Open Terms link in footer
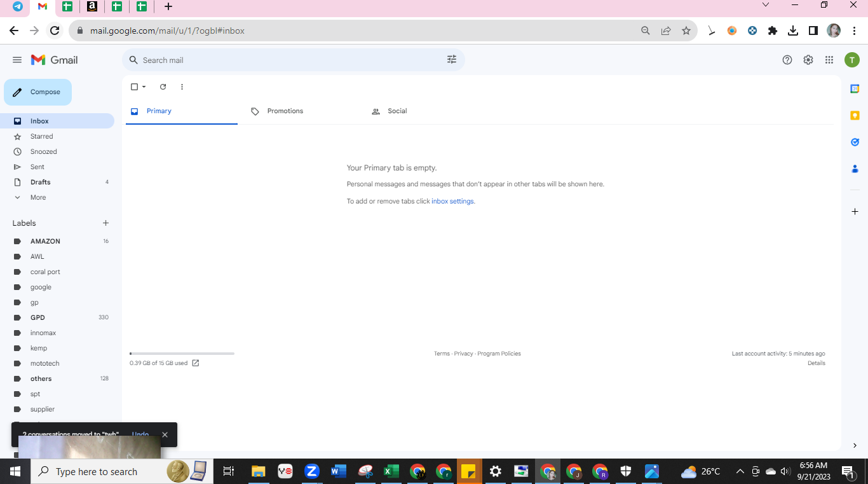This screenshot has height=484, width=868. [x=442, y=354]
